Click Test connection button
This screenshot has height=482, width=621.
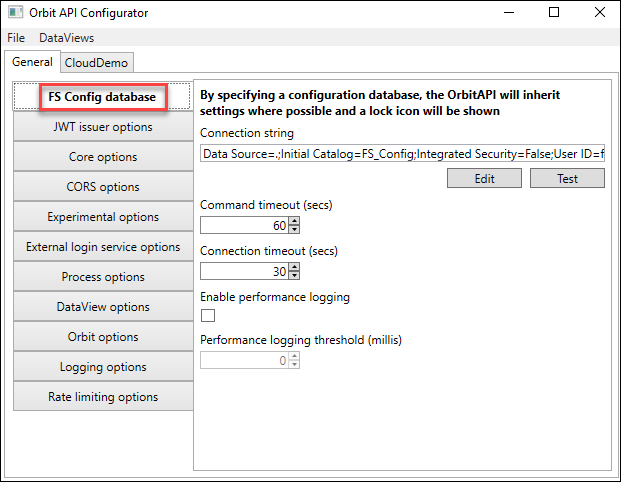(567, 178)
